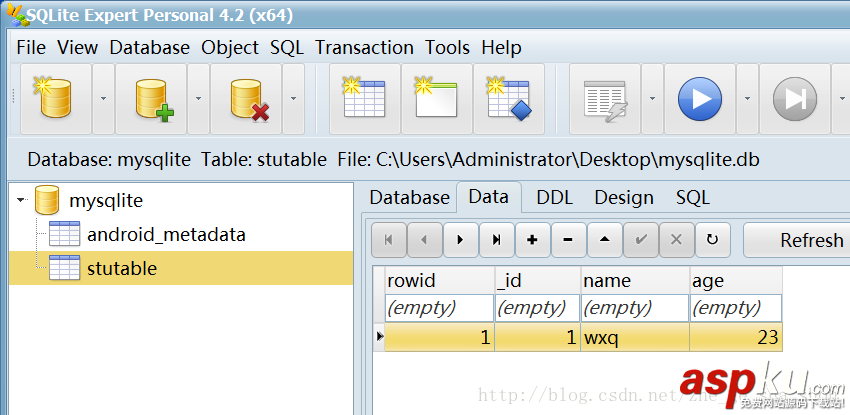The image size is (850, 415).
Task: Click the name column filter field
Action: 634,308
